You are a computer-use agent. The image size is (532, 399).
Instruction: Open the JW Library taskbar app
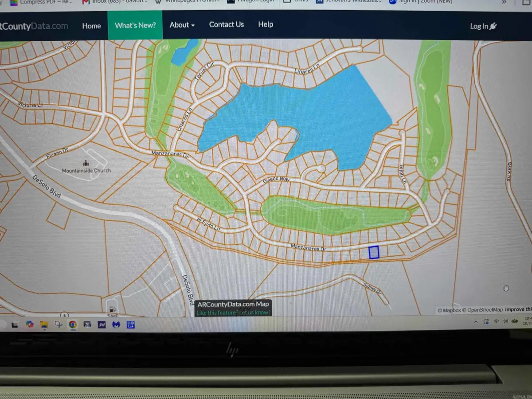click(102, 324)
